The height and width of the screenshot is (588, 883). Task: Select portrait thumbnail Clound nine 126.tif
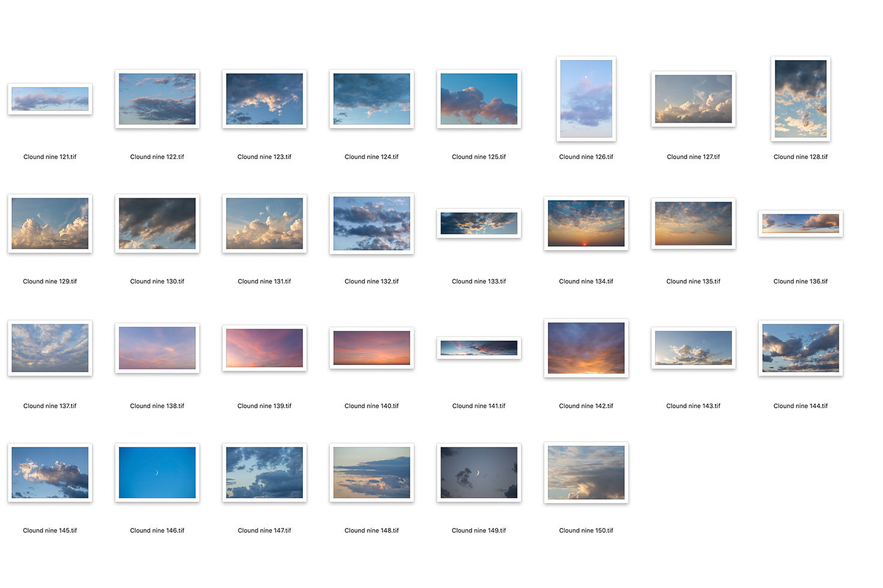[x=586, y=99]
